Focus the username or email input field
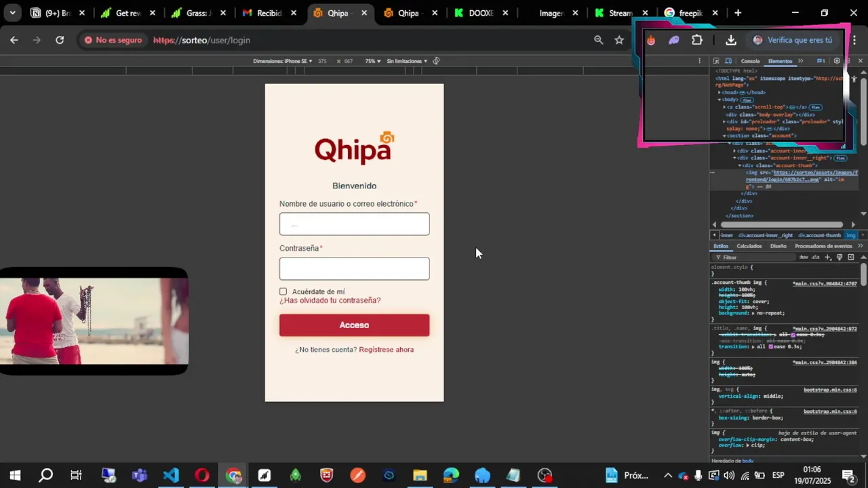Screen dimensions: 868x488 (x=354, y=224)
